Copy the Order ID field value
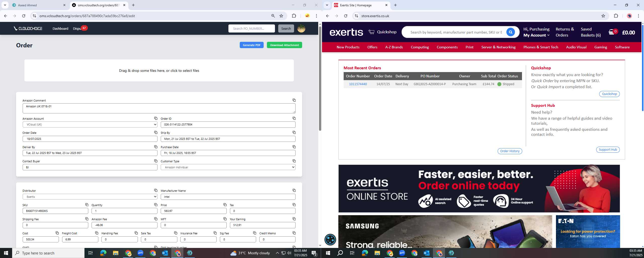The image size is (644, 258). tap(294, 118)
